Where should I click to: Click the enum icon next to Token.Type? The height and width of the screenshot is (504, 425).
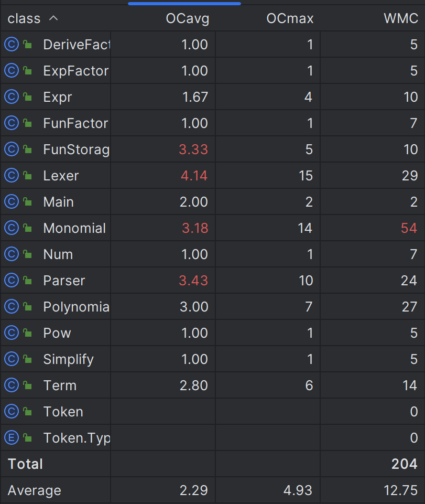pos(12,438)
